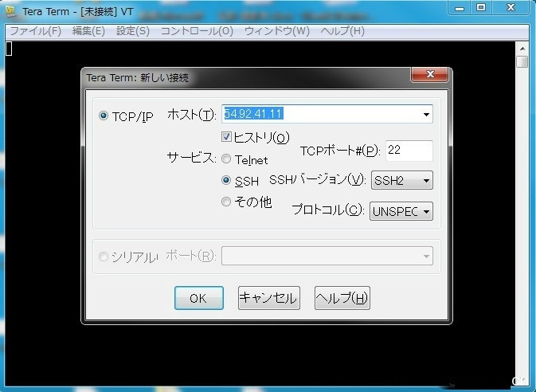Open the コントロール(O) menu

point(197,31)
